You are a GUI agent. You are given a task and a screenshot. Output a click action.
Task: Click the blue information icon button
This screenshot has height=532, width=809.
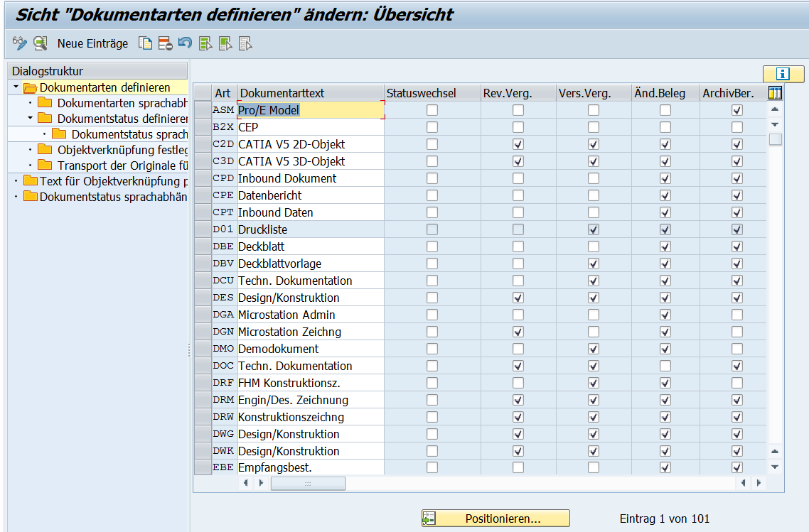click(x=783, y=74)
